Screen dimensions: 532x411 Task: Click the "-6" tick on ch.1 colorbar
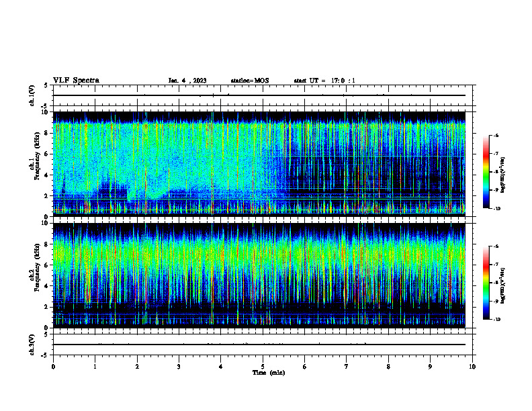(496, 135)
